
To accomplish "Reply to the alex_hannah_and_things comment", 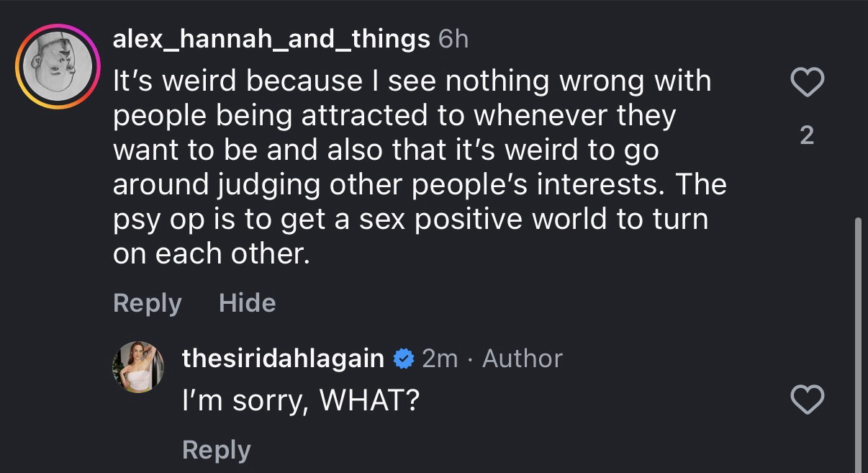I will [147, 303].
